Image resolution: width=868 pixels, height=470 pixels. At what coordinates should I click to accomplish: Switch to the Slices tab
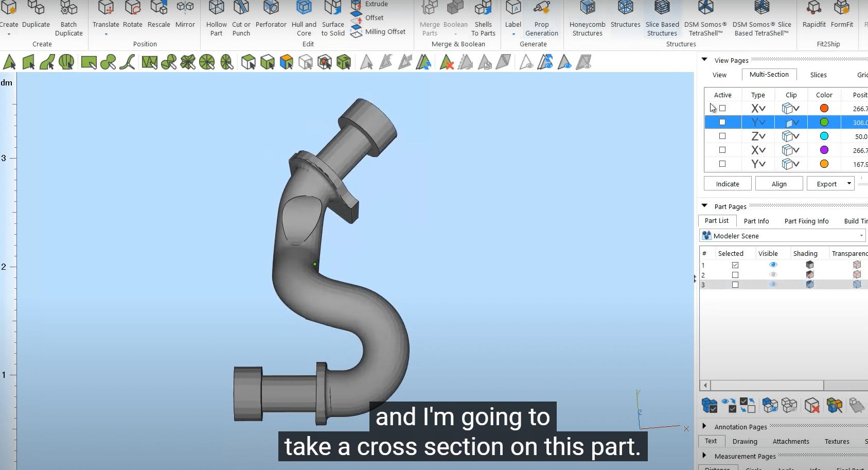coord(818,75)
